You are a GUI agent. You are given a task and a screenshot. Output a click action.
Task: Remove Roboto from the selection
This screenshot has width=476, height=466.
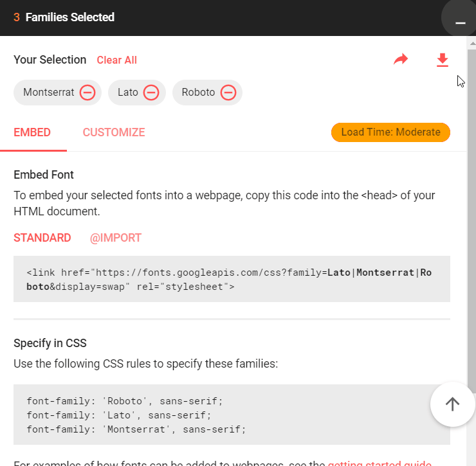tap(228, 93)
